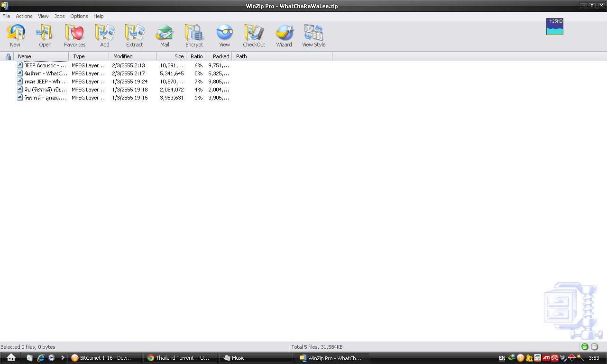Click 'Selected 0 files, 0 bytes' status text
This screenshot has height=364, width=607.
[28, 347]
